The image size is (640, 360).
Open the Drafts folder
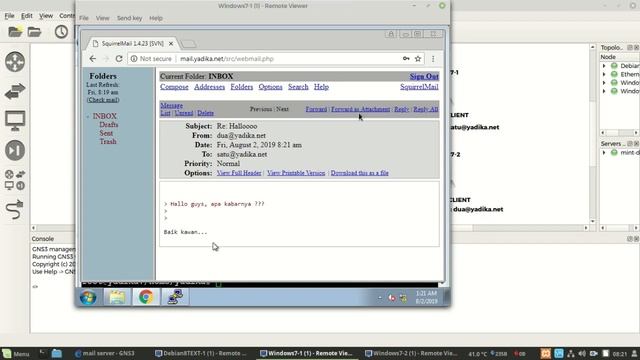(109, 124)
